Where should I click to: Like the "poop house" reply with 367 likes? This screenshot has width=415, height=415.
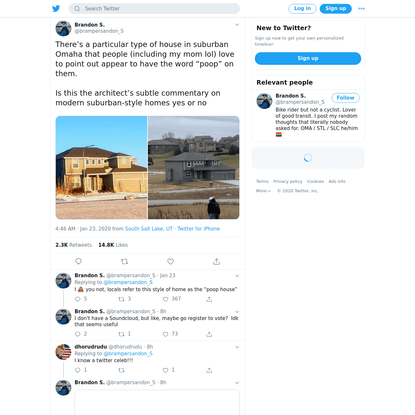(165, 299)
